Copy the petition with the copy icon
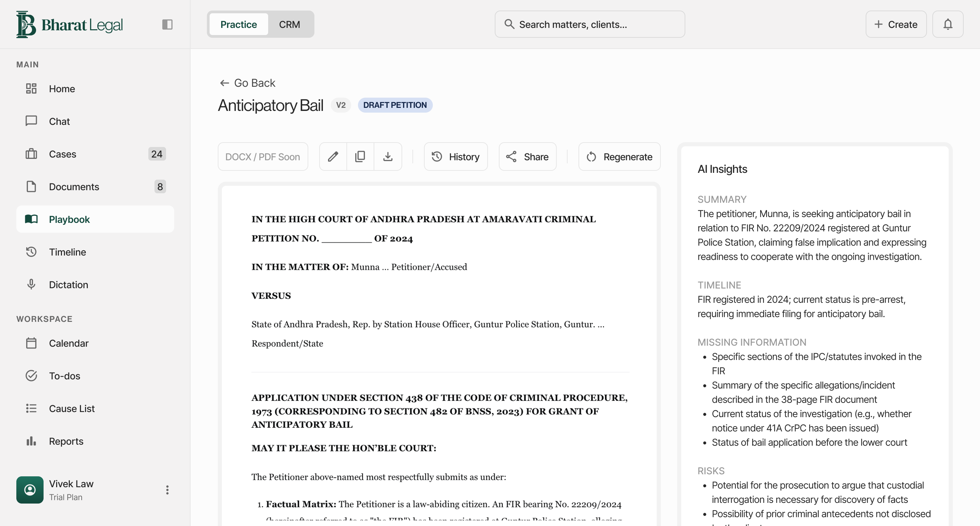This screenshot has height=526, width=980. [x=360, y=157]
